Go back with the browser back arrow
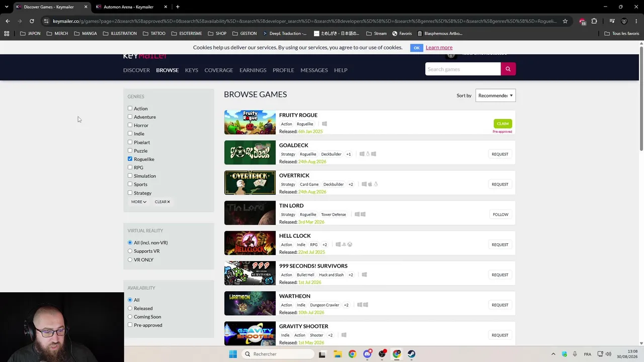The image size is (644, 362). point(8,21)
